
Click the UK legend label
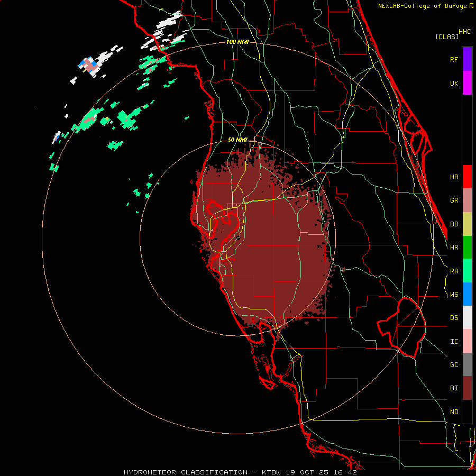pos(454,83)
